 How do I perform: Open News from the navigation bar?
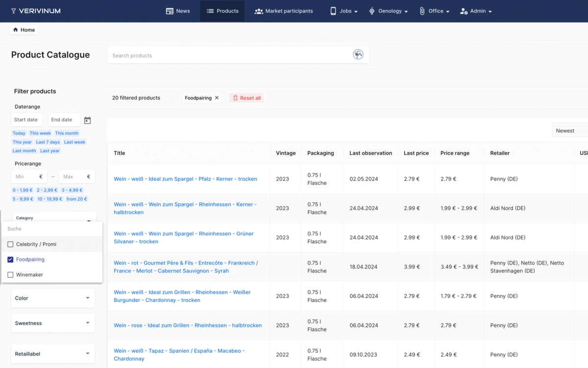pyautogui.click(x=178, y=11)
